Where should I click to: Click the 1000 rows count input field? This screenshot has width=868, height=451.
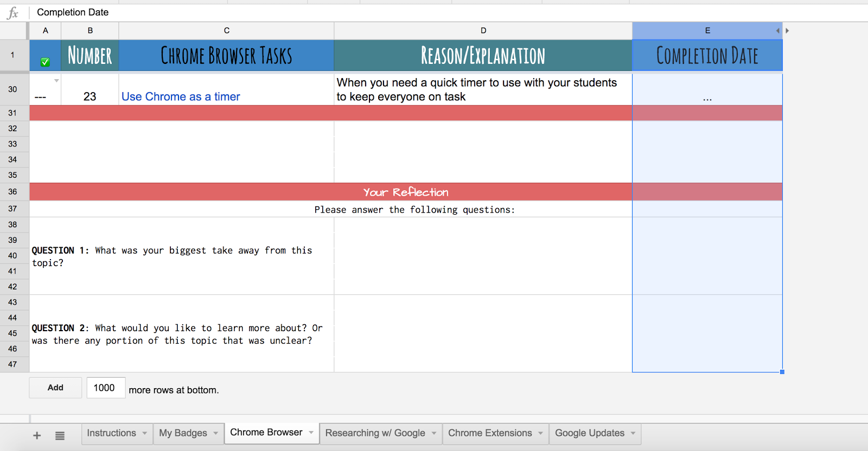click(106, 388)
